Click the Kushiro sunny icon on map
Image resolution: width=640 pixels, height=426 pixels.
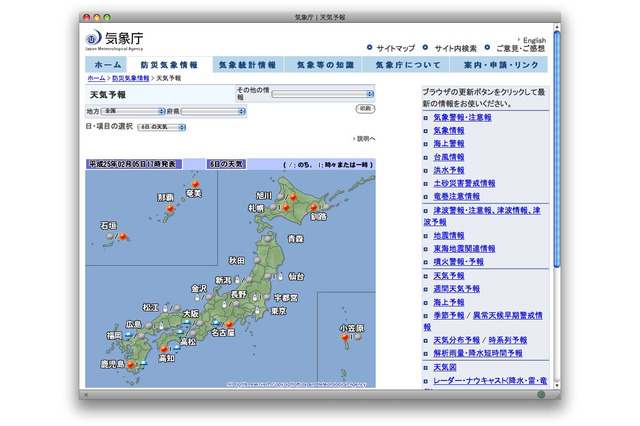coord(313,208)
